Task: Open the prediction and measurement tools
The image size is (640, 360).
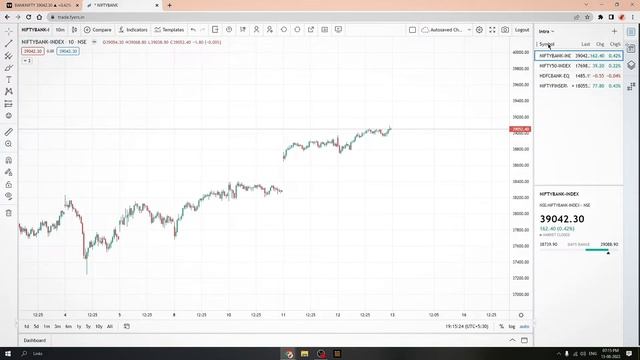Action: click(9, 104)
